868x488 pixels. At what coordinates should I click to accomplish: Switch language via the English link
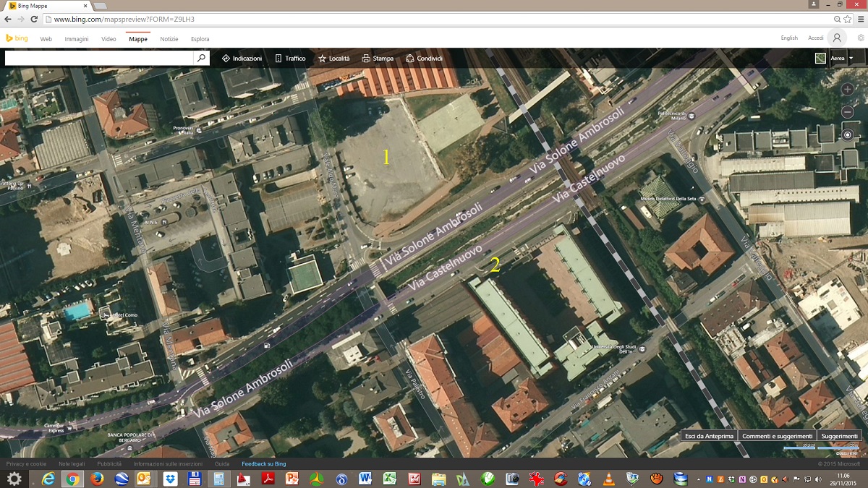(789, 38)
